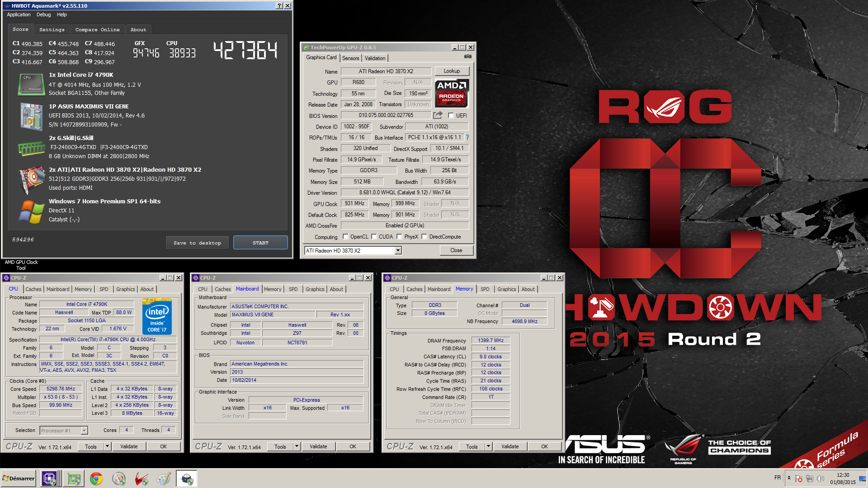Open the red AMD GPU Clock taskbar icon
The width and height of the screenshot is (868, 488).
142,479
